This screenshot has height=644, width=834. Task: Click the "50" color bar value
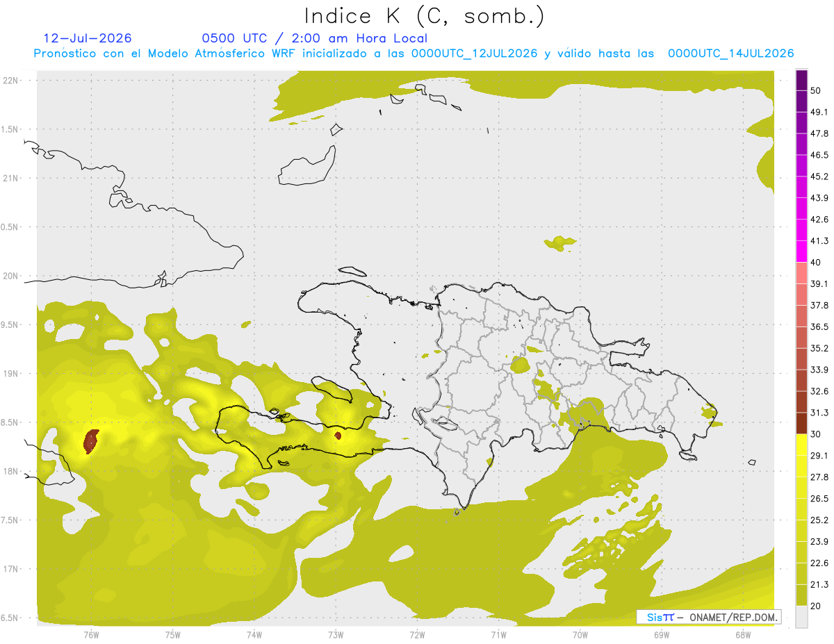tap(816, 90)
